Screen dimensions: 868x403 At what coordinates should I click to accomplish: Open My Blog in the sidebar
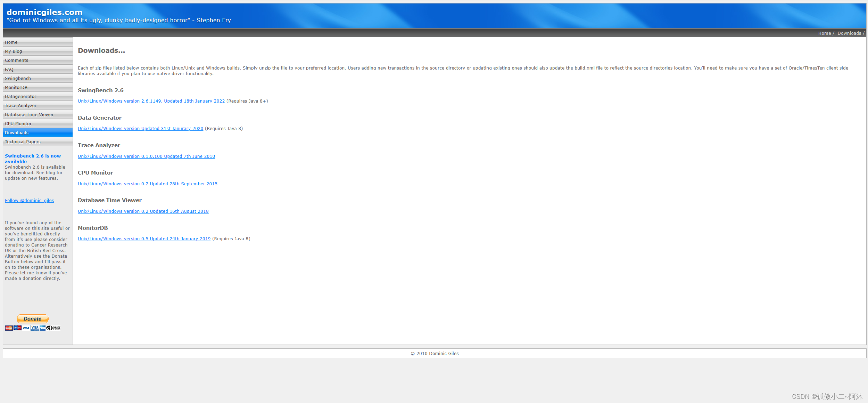point(13,51)
